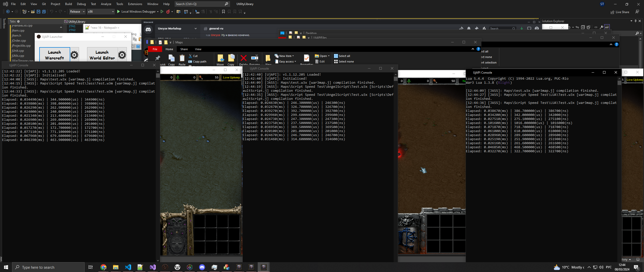The height and width of the screenshot is (272, 644).
Task: Click Launch Warcraft button
Action: (x=55, y=55)
